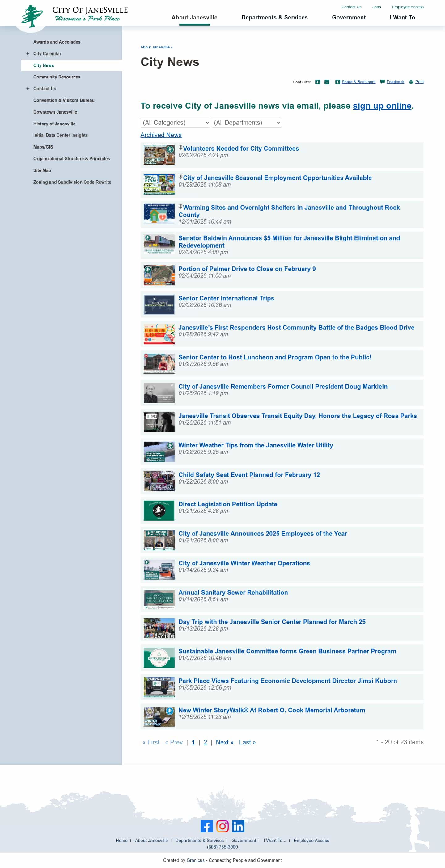Click the Jobs link in header
Image resolution: width=445 pixels, height=868 pixels.
pyautogui.click(x=377, y=7)
